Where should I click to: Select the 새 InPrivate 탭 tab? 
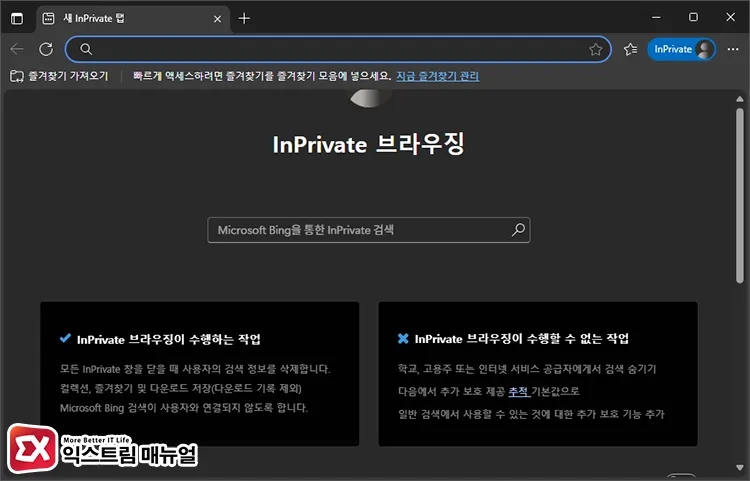tap(133, 19)
